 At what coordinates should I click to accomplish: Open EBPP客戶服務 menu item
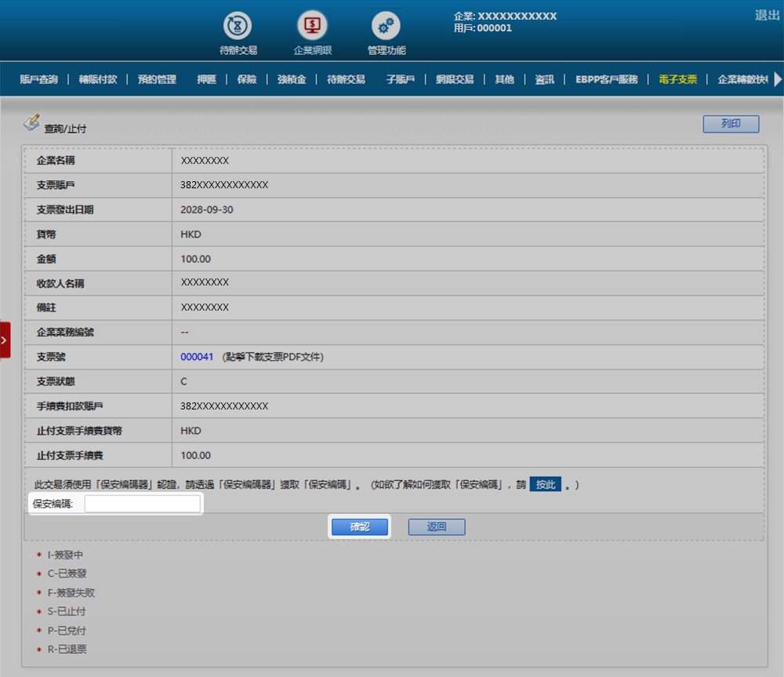(606, 79)
